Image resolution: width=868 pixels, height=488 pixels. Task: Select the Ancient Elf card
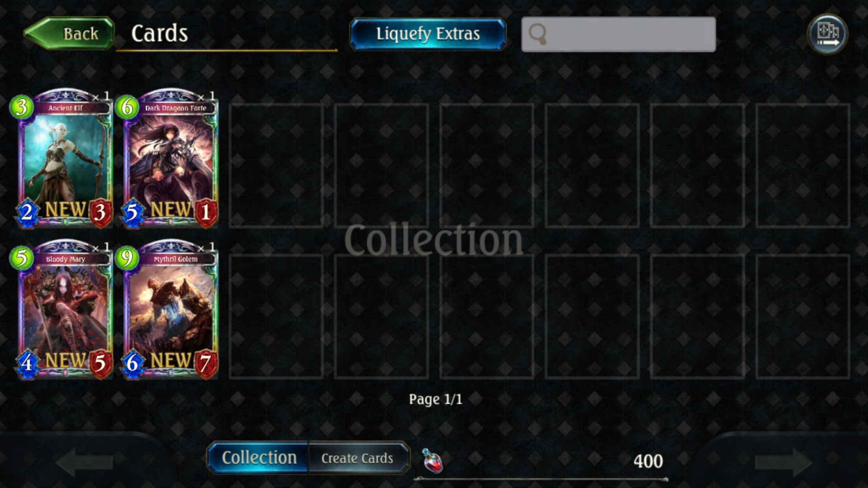[x=63, y=158]
